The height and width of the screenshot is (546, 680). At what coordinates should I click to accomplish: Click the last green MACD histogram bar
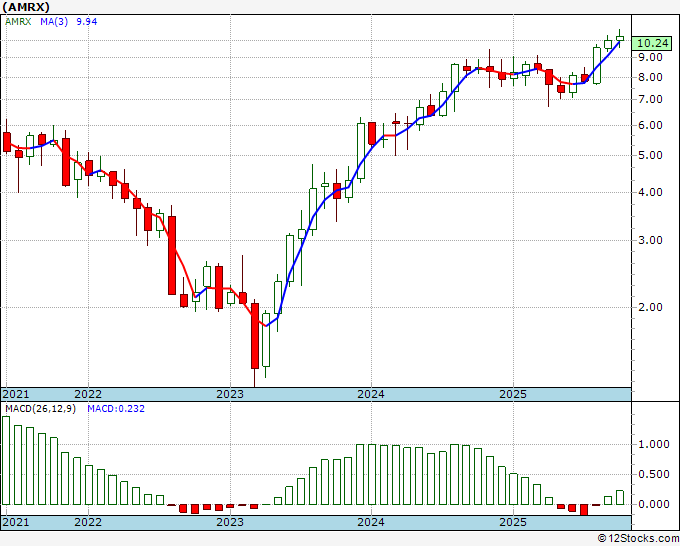point(620,497)
